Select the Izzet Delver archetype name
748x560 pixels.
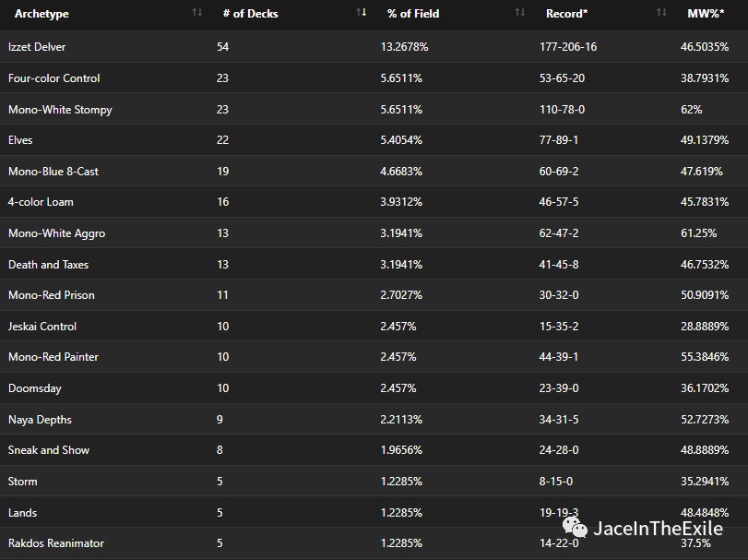coord(37,47)
